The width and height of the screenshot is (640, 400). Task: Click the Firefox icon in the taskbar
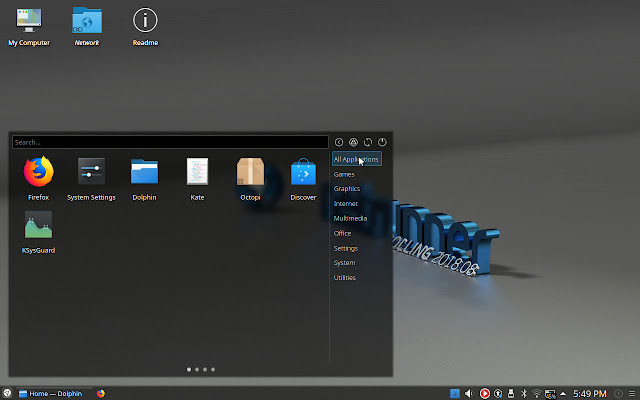coord(100,393)
